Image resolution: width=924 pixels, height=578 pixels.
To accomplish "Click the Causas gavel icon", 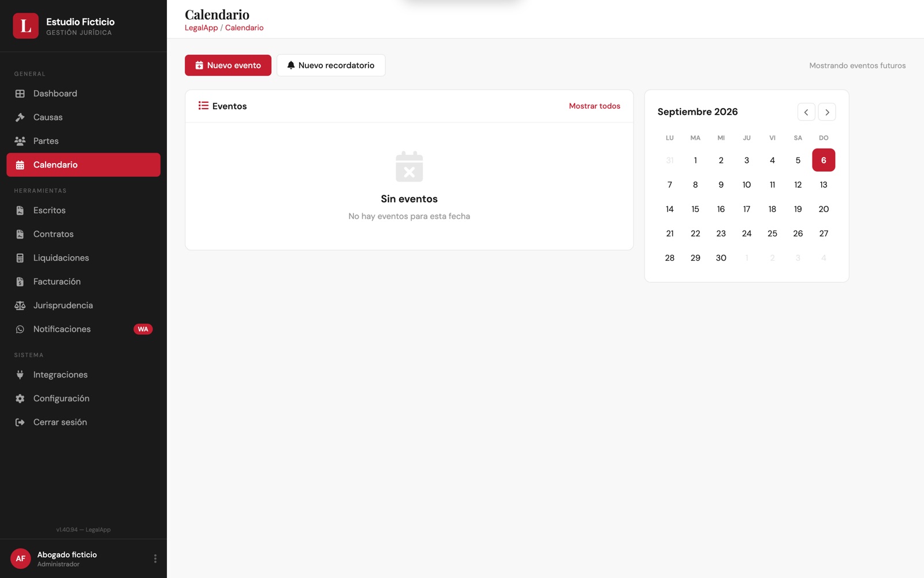I will (20, 117).
